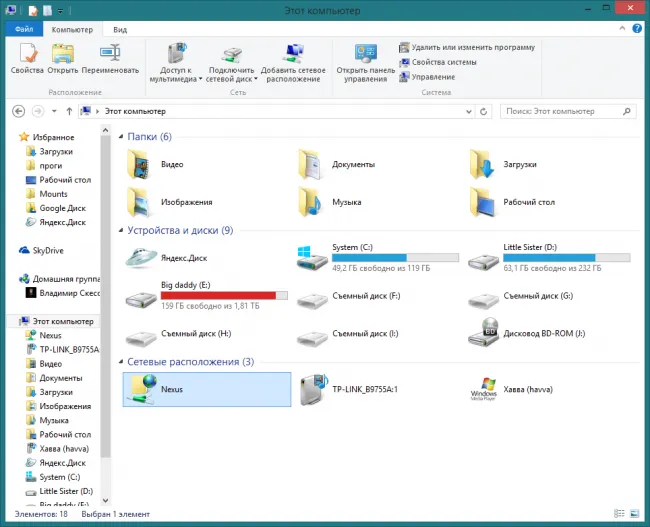650x527 pixels.
Task: Open Quick Access Toolbar dropdown arrow
Action: (61, 11)
